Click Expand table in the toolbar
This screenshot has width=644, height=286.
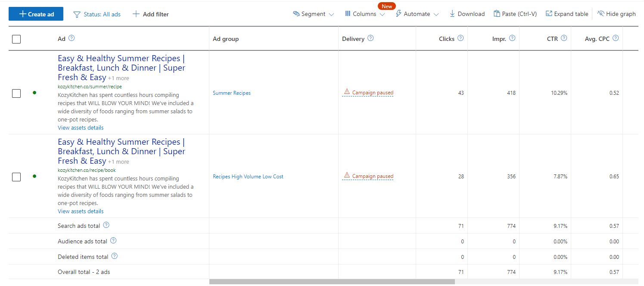pyautogui.click(x=567, y=14)
